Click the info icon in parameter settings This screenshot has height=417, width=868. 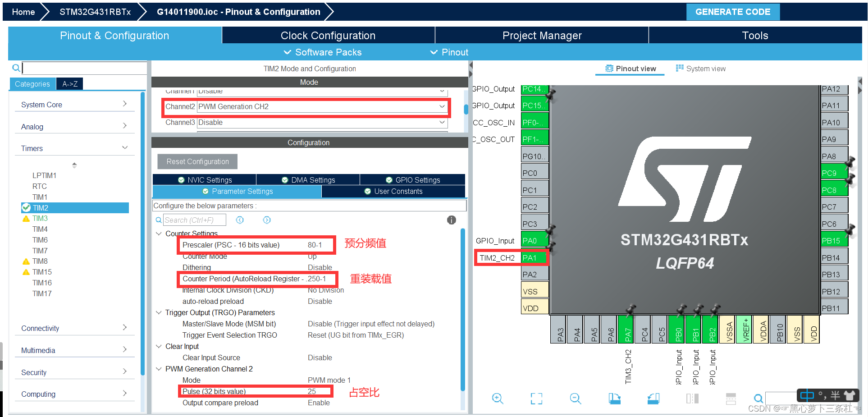[451, 220]
